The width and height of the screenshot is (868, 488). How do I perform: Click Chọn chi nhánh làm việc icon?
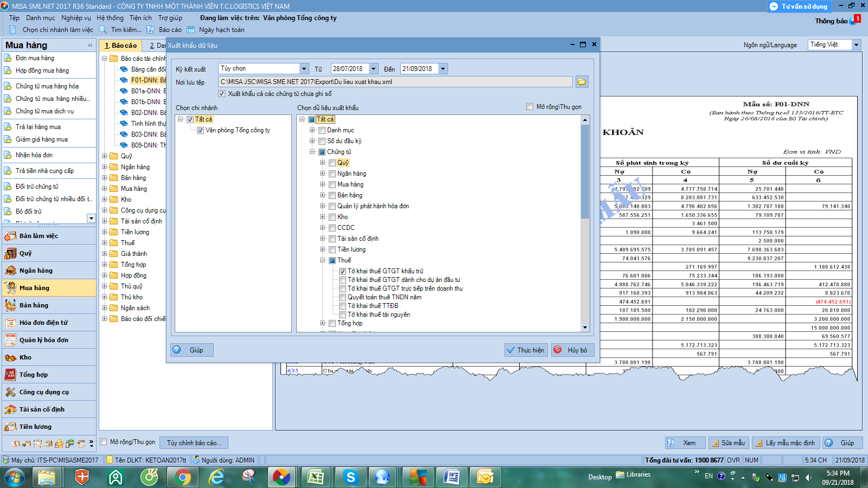click(x=12, y=30)
